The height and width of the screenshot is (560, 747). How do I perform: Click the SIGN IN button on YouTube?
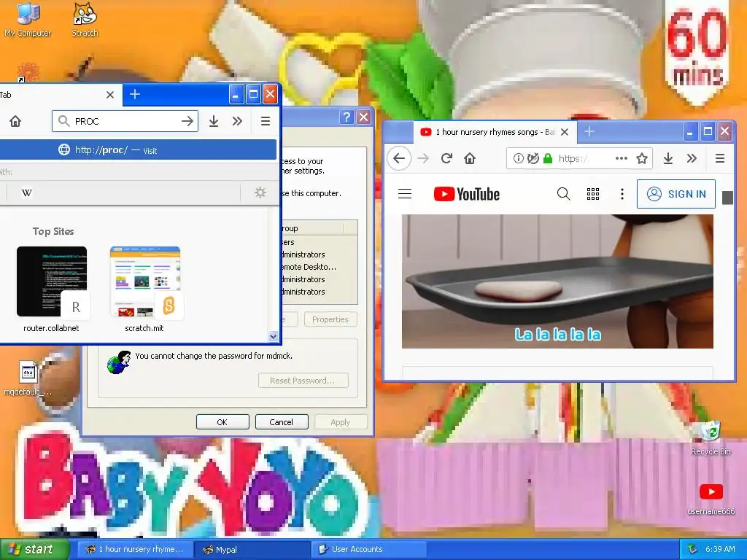pos(676,194)
